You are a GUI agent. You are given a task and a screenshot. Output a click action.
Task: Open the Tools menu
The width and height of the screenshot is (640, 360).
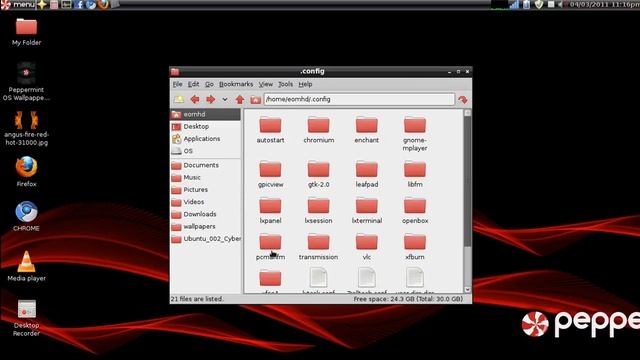coord(285,84)
